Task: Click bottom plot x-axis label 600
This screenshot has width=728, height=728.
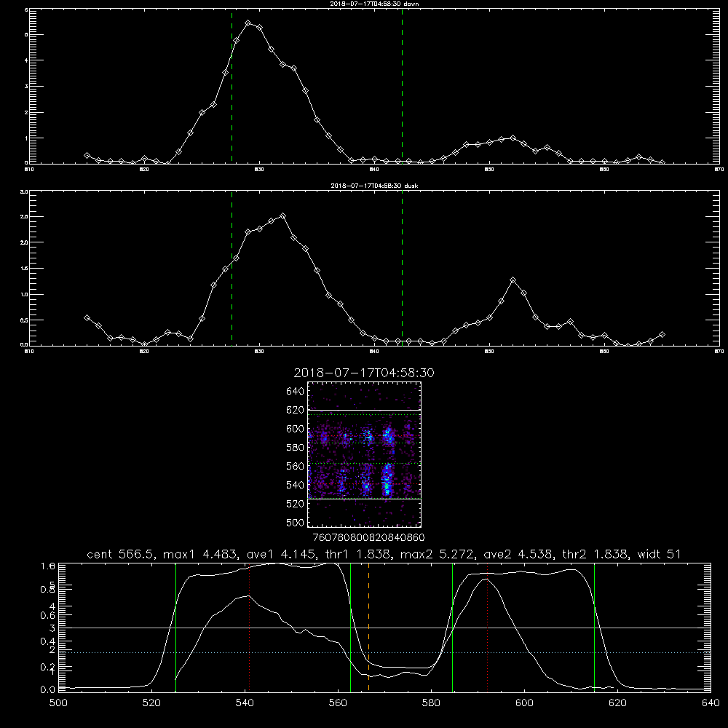Action: (x=525, y=703)
